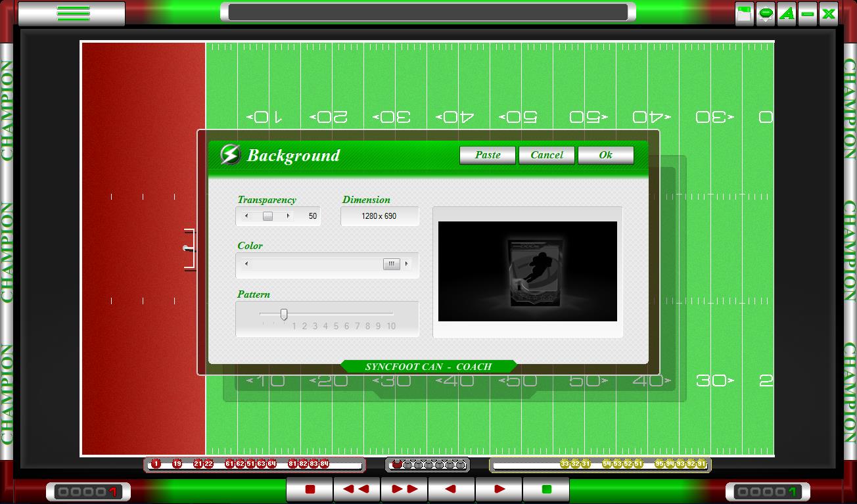Decrease Transparency with the left arrow
Screen dimensions: 857x504
point(247,216)
